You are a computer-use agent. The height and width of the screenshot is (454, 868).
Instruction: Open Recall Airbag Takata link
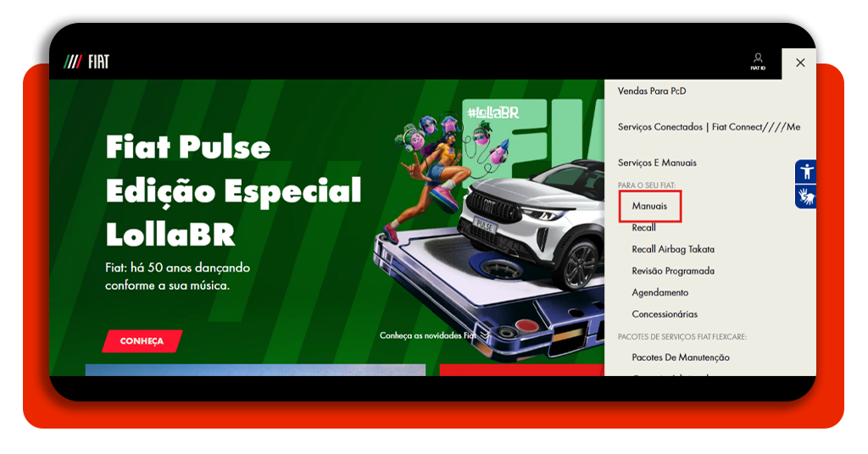(672, 249)
